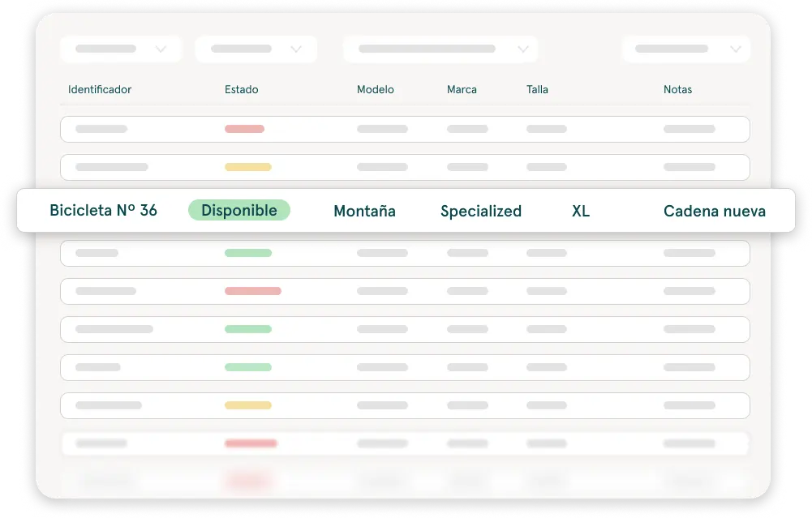812x518 pixels.
Task: Click the XL size cell
Action: 581,211
